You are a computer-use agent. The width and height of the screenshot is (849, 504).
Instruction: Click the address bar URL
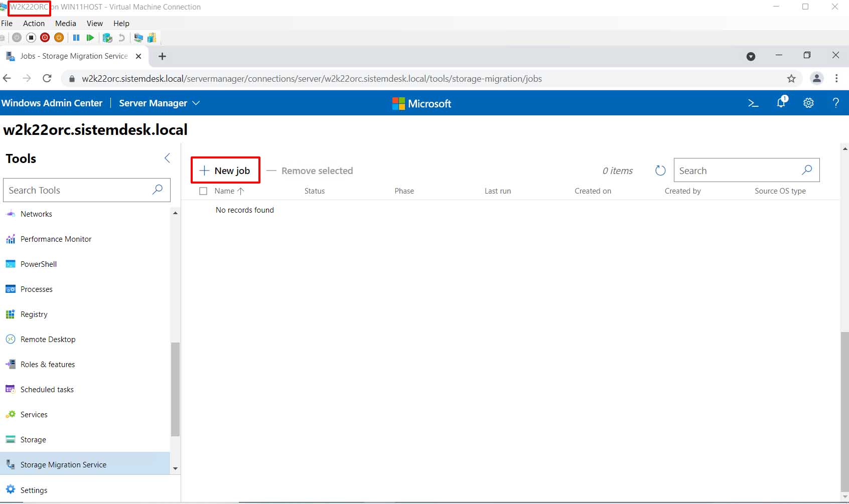(x=312, y=79)
